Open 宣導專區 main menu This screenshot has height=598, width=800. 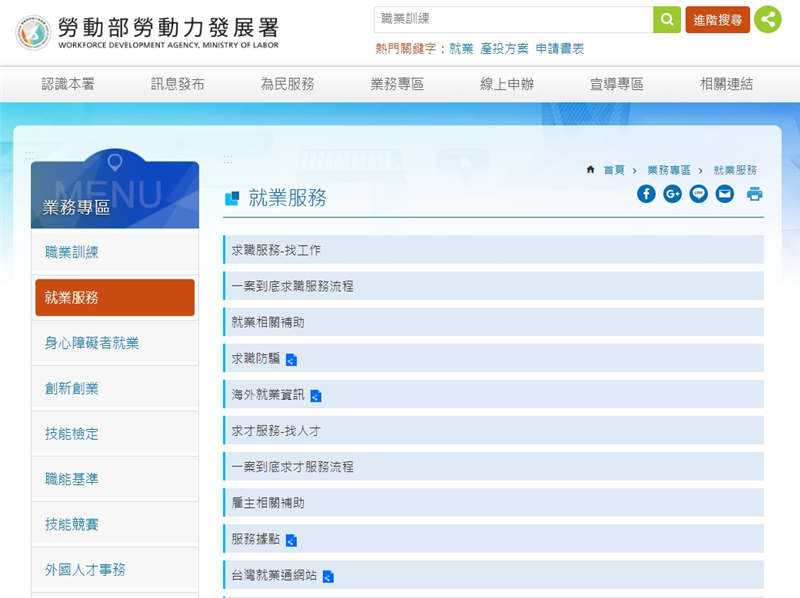click(616, 84)
